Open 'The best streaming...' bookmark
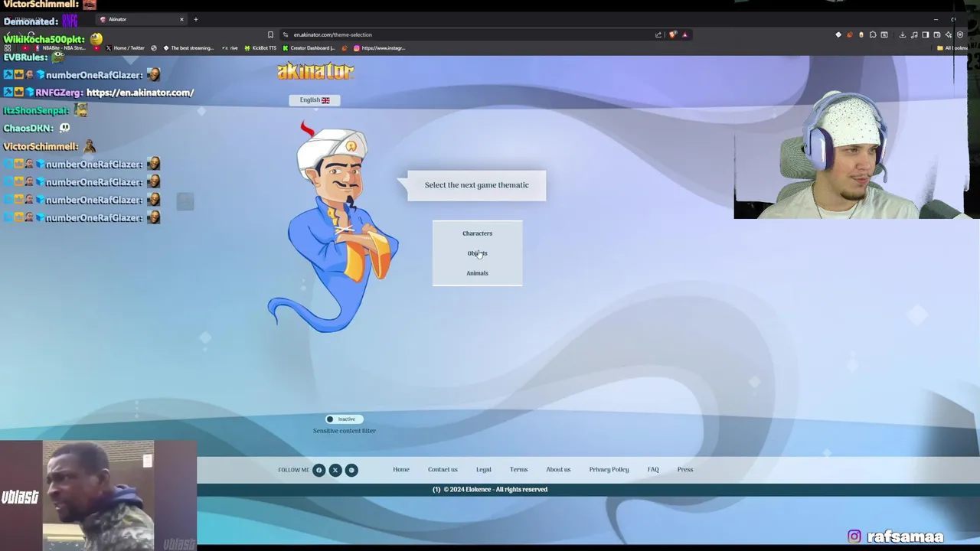Image resolution: width=980 pixels, height=551 pixels. click(188, 48)
